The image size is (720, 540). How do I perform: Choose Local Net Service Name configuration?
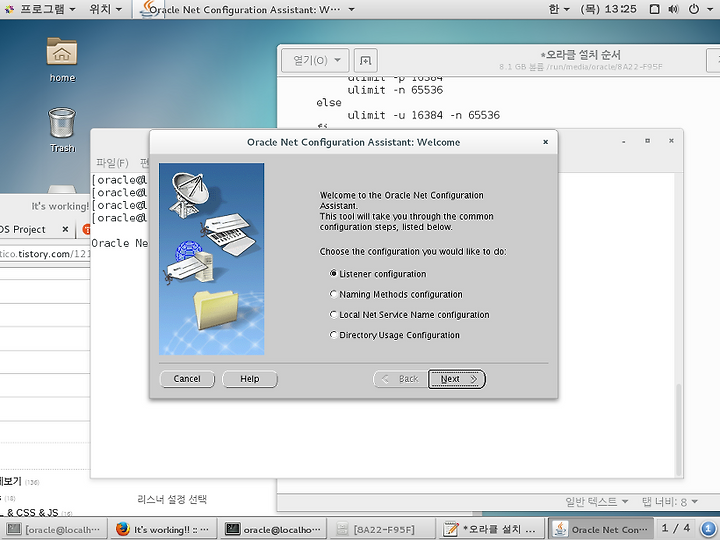[x=333, y=315]
